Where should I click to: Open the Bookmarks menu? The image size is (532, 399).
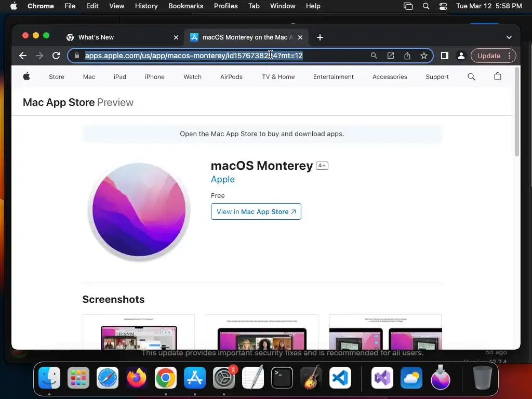pos(185,6)
